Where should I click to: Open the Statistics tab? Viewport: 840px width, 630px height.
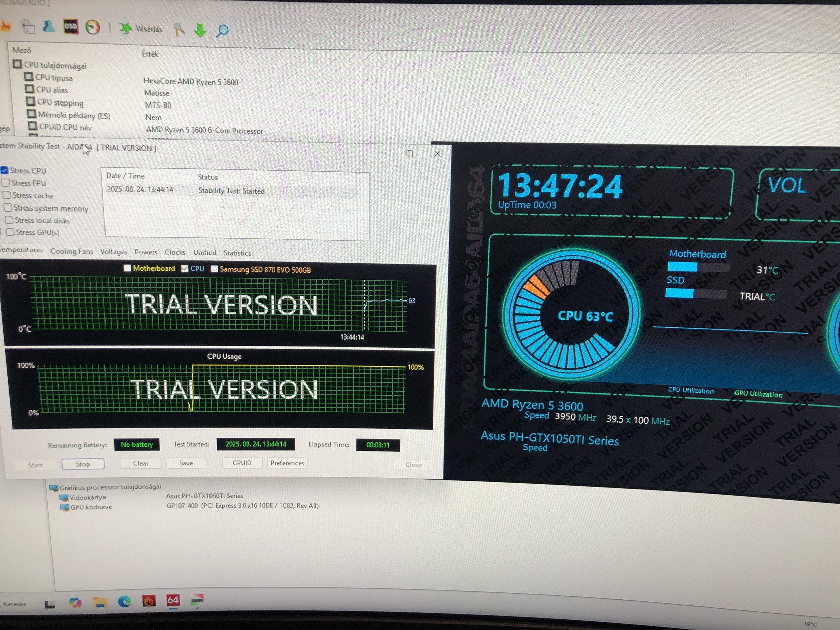point(237,253)
